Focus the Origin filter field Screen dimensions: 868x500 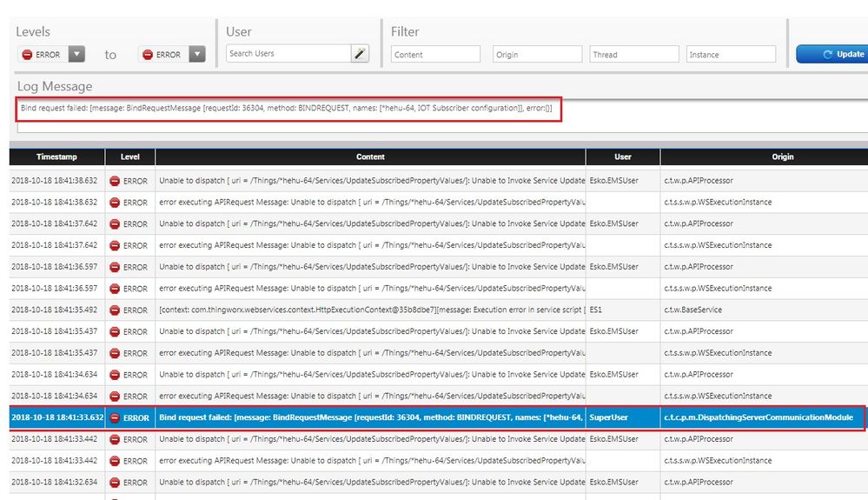pos(537,54)
